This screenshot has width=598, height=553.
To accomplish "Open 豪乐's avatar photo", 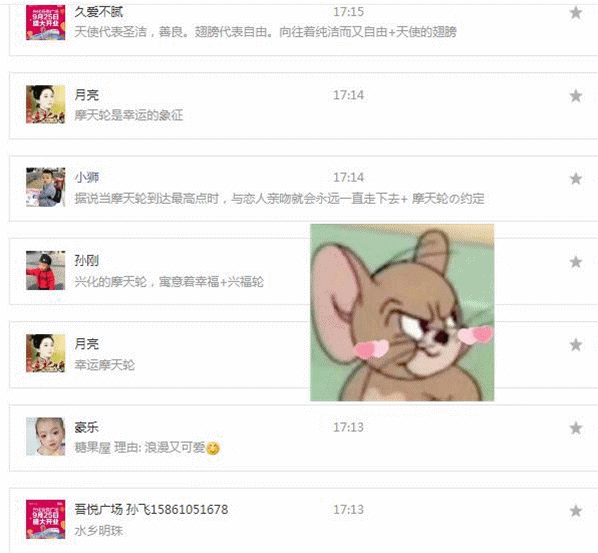I will (x=45, y=437).
